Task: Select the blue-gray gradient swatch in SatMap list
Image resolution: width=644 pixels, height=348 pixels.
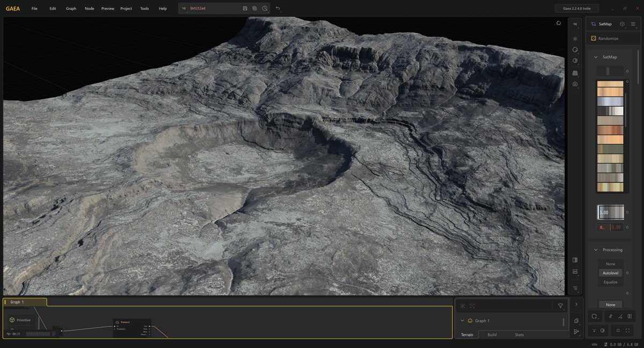Action: [610, 102]
